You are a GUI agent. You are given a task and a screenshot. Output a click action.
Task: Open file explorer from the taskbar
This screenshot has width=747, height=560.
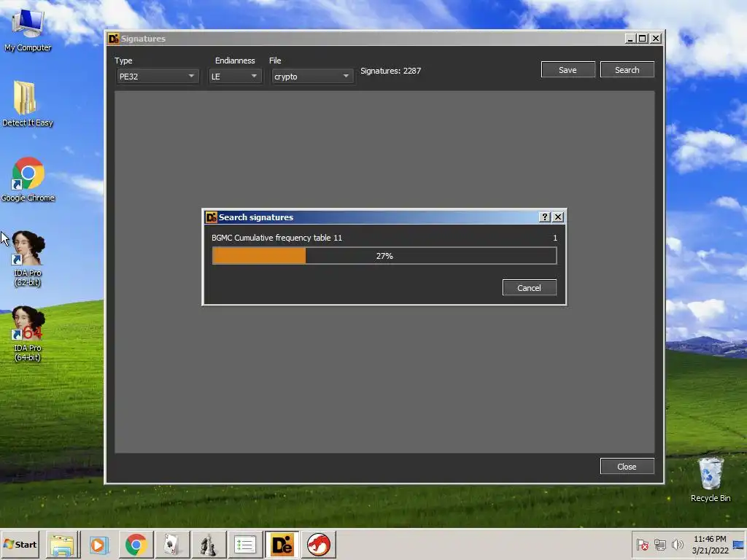pyautogui.click(x=63, y=545)
